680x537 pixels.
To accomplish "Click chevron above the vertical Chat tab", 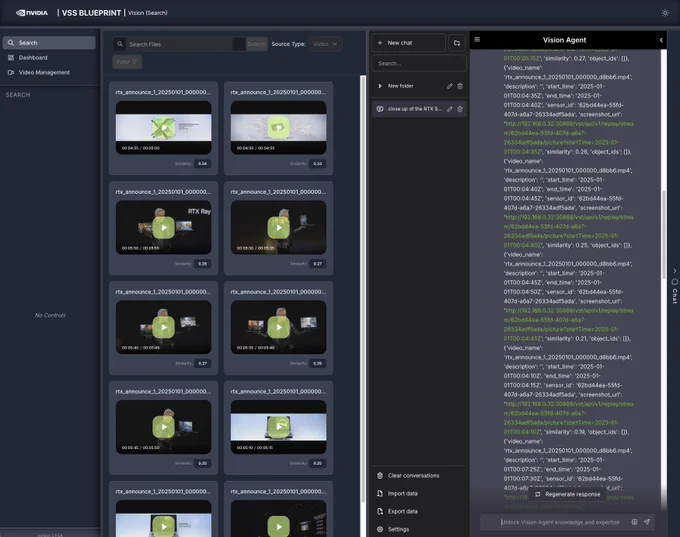I will coord(674,271).
